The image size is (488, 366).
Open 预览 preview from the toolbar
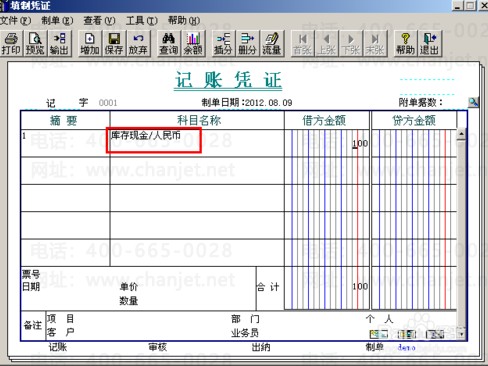[35, 43]
